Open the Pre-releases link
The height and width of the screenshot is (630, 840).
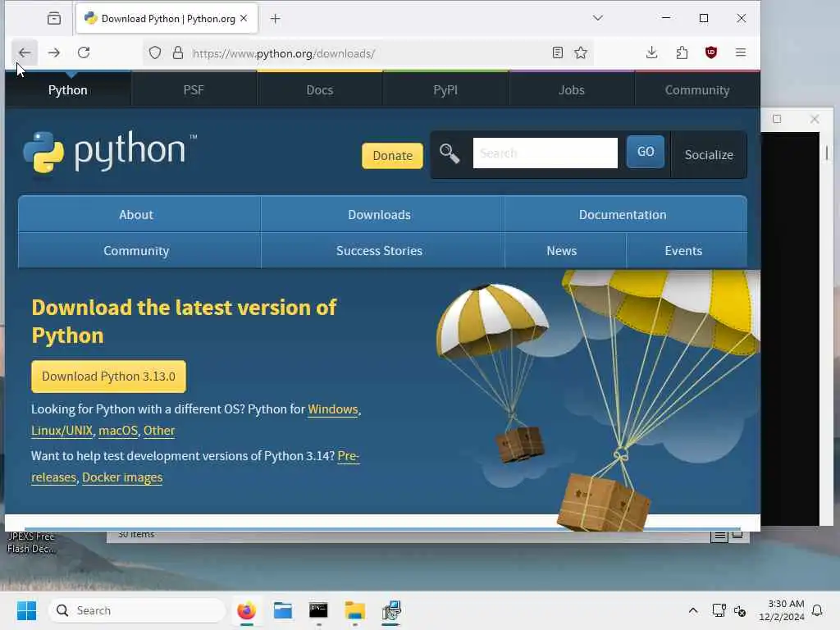click(x=348, y=456)
